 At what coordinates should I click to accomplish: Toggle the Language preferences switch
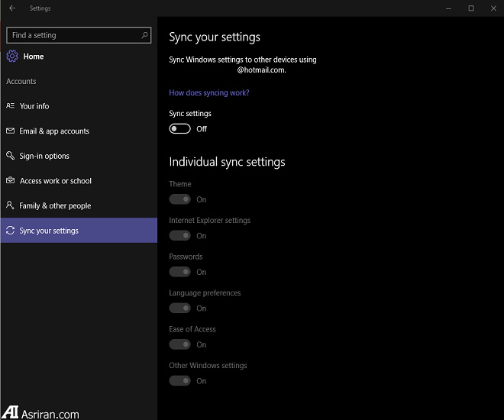(x=179, y=309)
